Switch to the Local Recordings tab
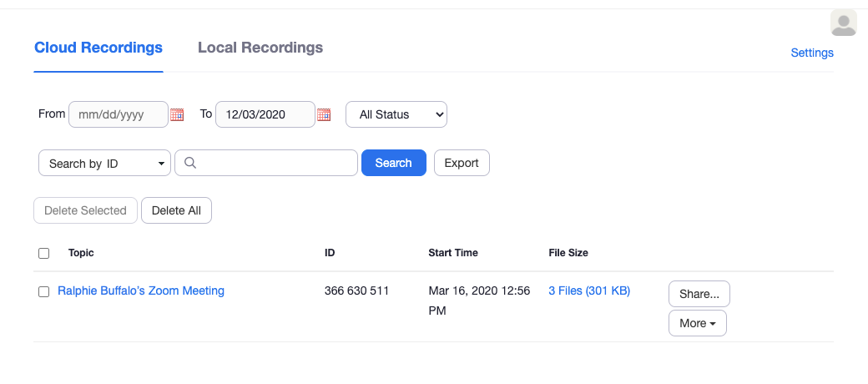Viewport: 868px width, 384px height. click(260, 48)
